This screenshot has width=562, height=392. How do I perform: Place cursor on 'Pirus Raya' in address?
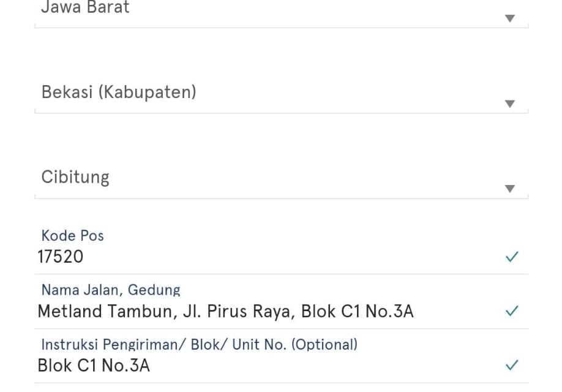tap(251, 311)
